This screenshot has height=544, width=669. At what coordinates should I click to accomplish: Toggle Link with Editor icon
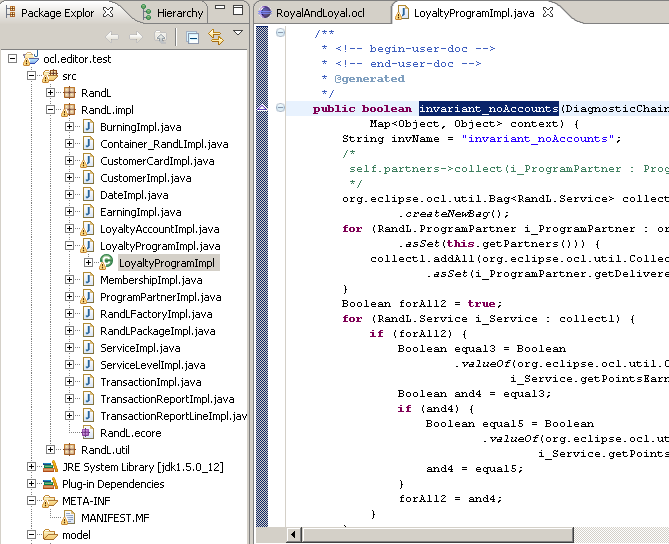coord(216,37)
